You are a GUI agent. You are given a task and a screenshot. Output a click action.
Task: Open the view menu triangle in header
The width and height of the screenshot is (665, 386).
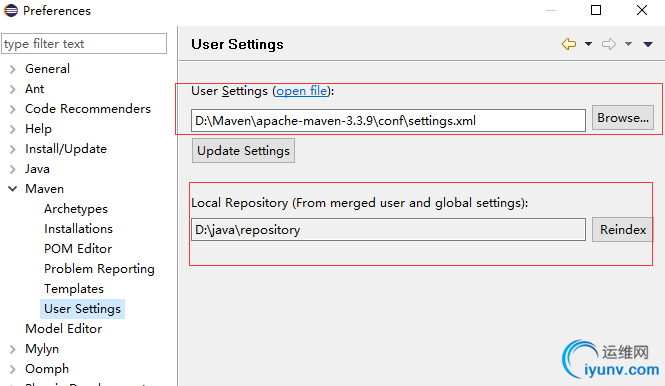point(648,45)
